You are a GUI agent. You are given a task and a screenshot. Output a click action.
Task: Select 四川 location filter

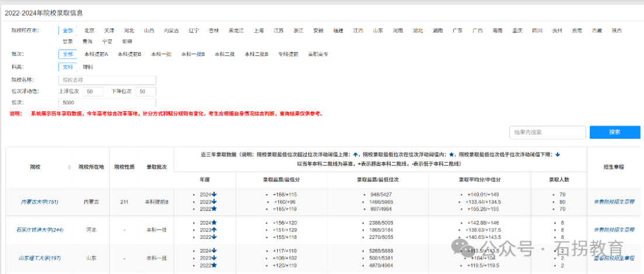(x=537, y=31)
